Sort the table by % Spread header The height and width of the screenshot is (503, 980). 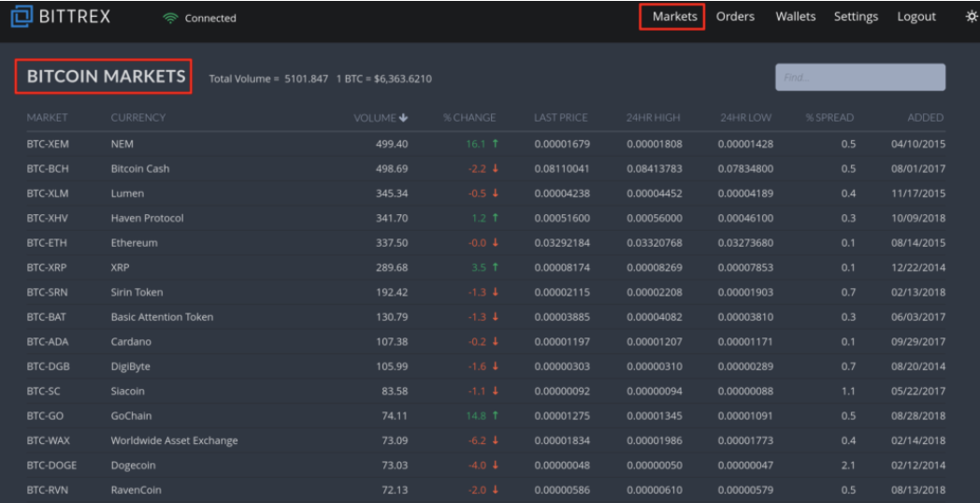coord(829,118)
